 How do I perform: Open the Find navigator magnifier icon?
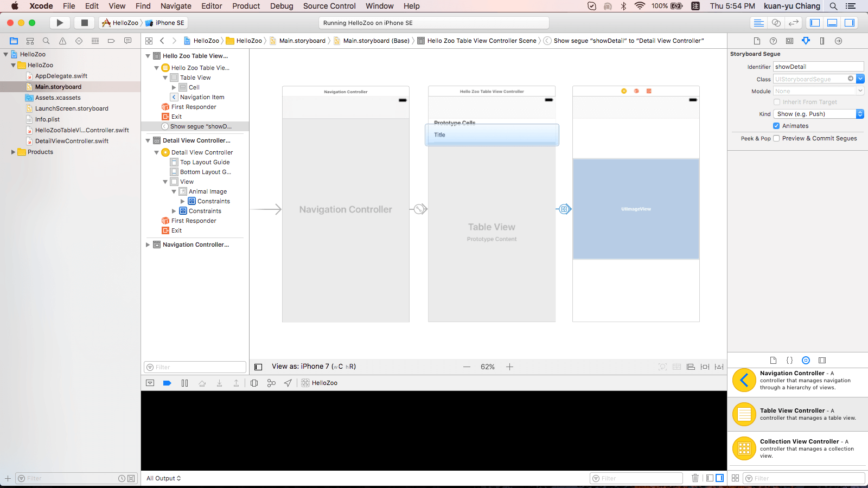[x=46, y=41]
